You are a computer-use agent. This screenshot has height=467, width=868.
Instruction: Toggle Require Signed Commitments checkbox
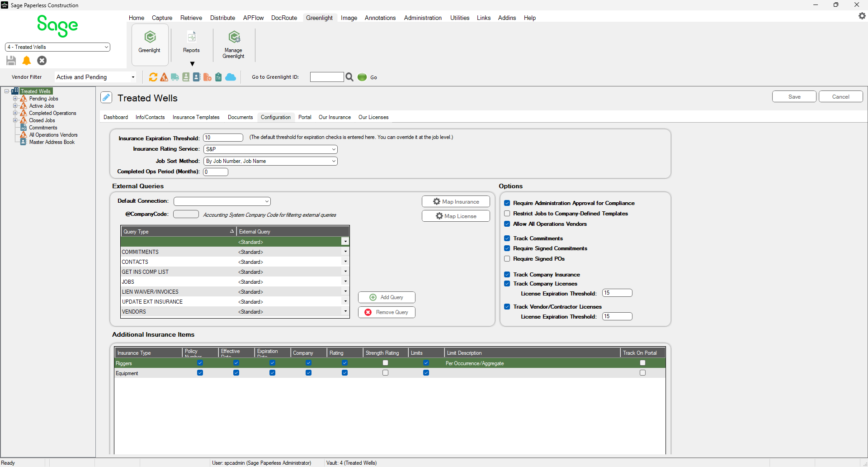(x=507, y=248)
